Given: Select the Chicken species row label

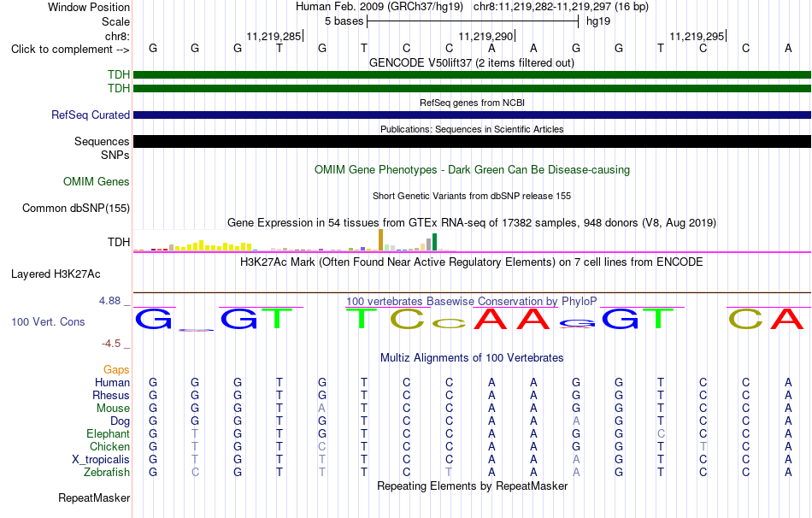Looking at the screenshot, I should (109, 446).
